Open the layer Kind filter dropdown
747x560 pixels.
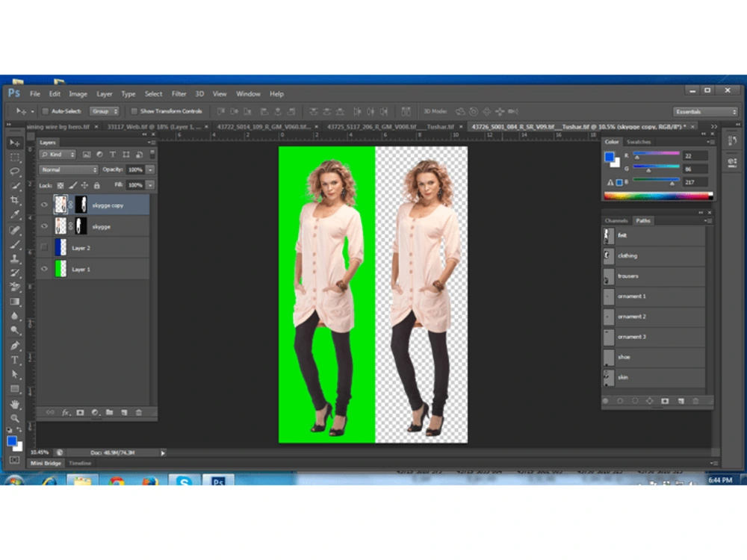(x=58, y=155)
